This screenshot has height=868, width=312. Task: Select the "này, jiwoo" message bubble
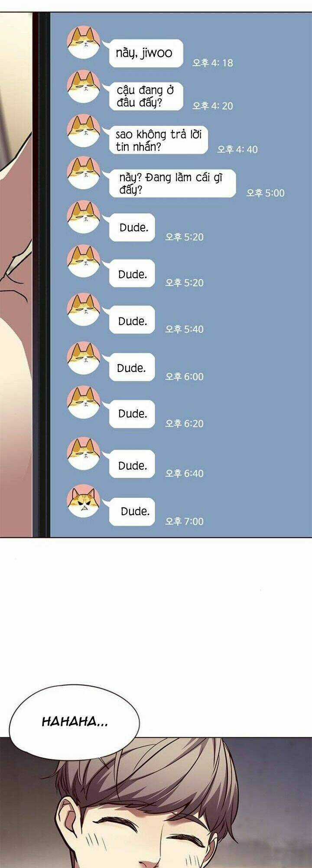pos(146,53)
